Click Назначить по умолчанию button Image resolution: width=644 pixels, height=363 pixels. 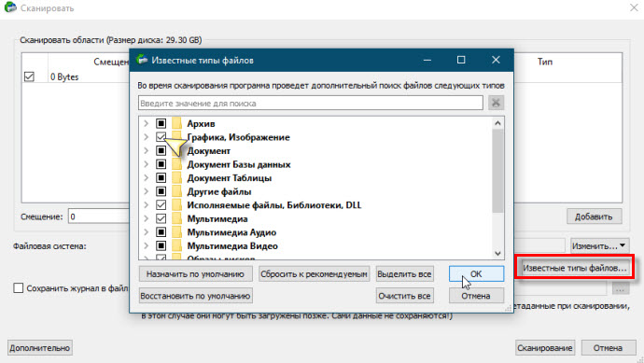click(x=195, y=274)
